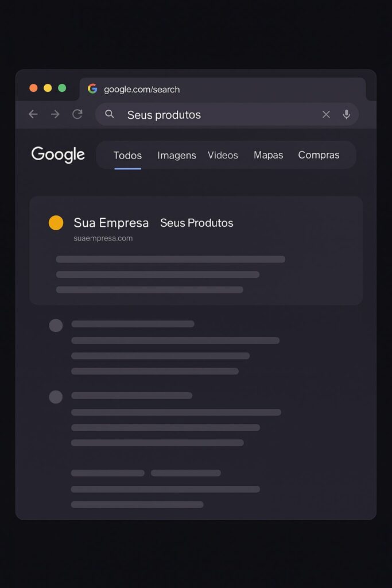This screenshot has width=392, height=588.
Task: Focus the search field containing Seus produtos
Action: point(218,115)
